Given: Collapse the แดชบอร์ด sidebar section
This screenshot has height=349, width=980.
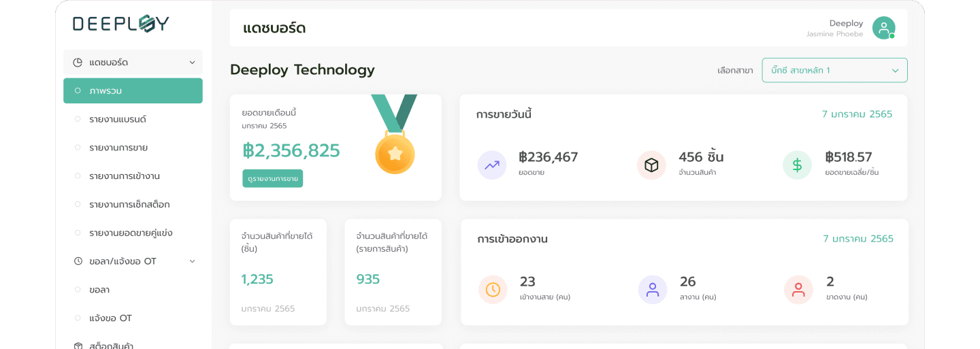Looking at the screenshot, I should (x=192, y=63).
